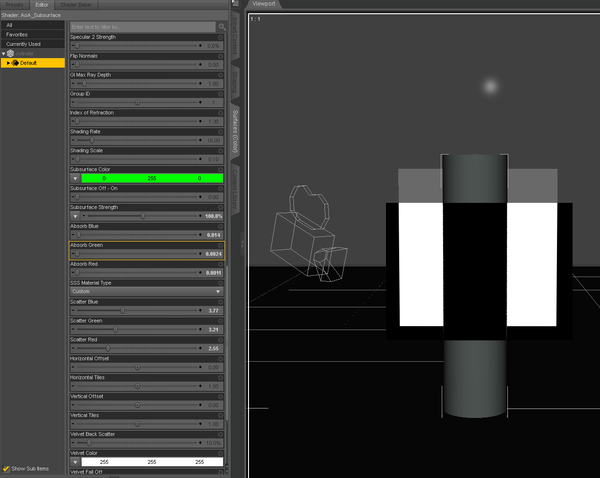Select the Favorites filter category
The width and height of the screenshot is (600, 478).
[x=33, y=35]
